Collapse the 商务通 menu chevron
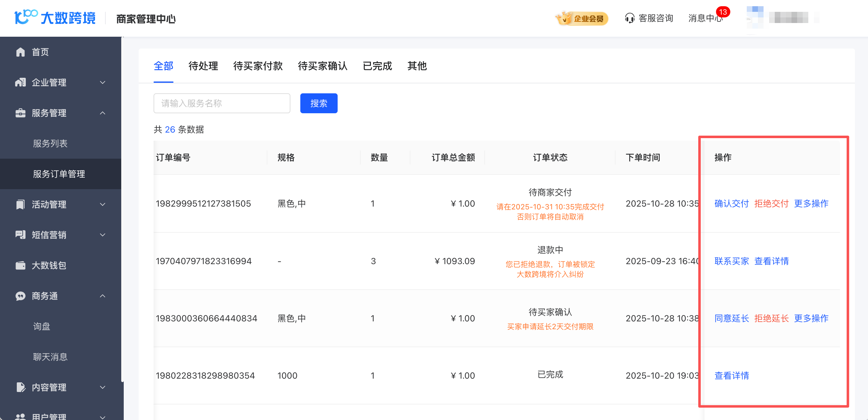 (x=103, y=296)
